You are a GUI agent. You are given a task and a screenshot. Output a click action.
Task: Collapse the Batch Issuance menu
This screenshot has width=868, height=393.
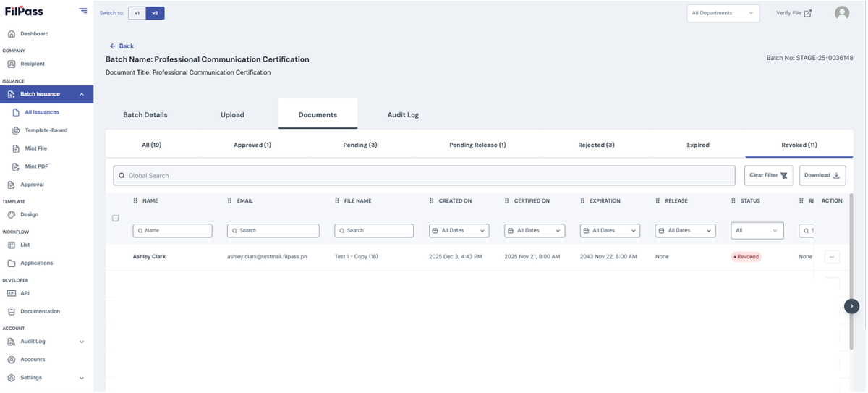82,94
